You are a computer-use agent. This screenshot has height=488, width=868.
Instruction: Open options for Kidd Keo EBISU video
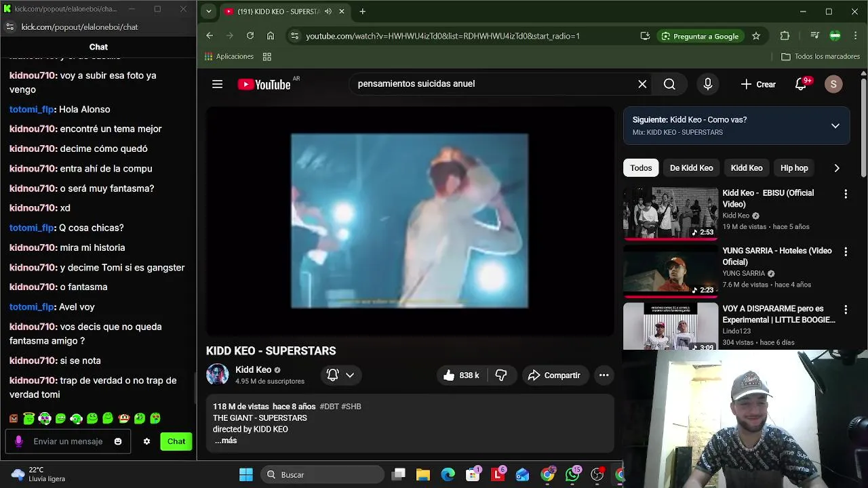pyautogui.click(x=846, y=194)
